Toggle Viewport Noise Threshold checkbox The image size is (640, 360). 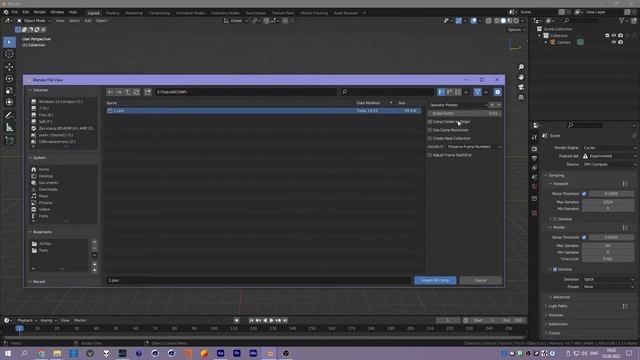point(584,194)
